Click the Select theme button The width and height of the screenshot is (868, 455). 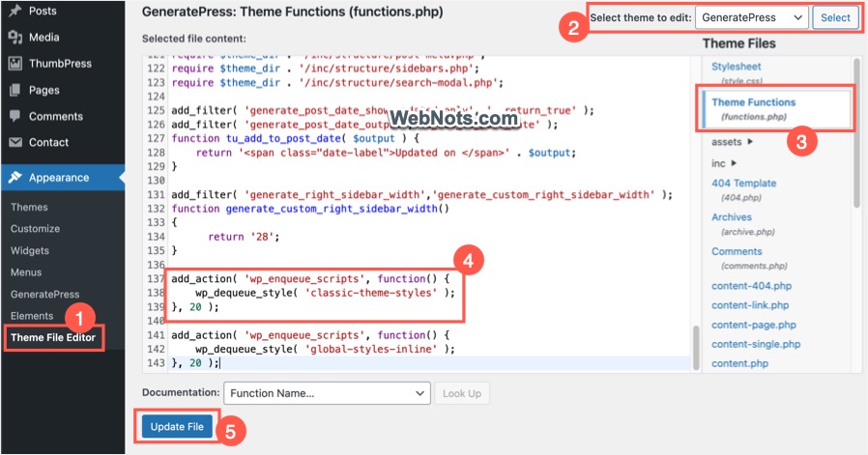835,17
